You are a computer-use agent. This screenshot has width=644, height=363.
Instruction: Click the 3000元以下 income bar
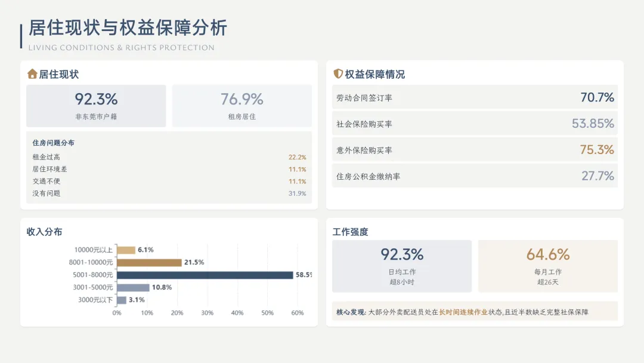point(122,300)
